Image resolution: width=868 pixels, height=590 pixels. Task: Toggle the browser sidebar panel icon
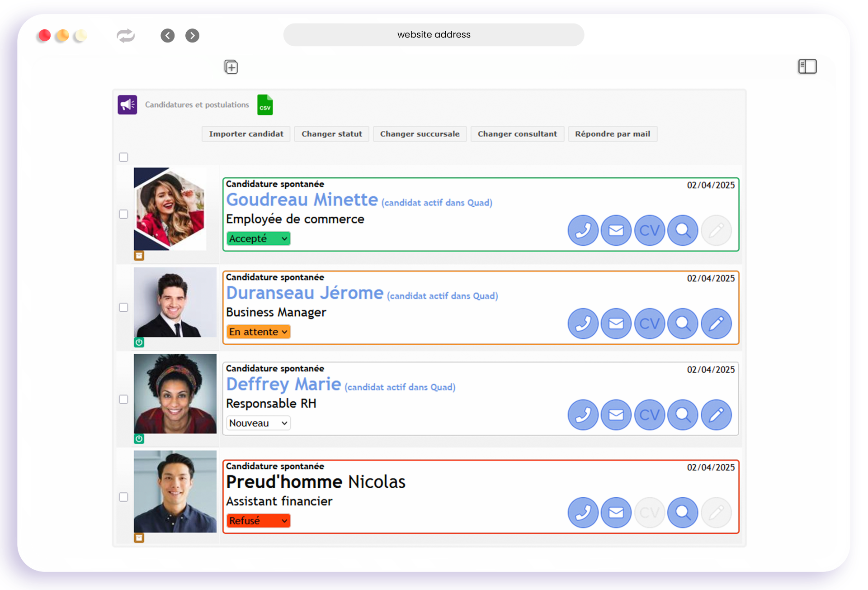coord(807,67)
